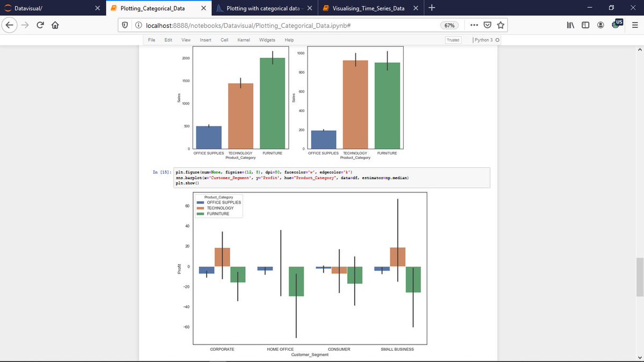Open the Jupyter Kernel menu
The height and width of the screenshot is (362, 644).
click(244, 40)
